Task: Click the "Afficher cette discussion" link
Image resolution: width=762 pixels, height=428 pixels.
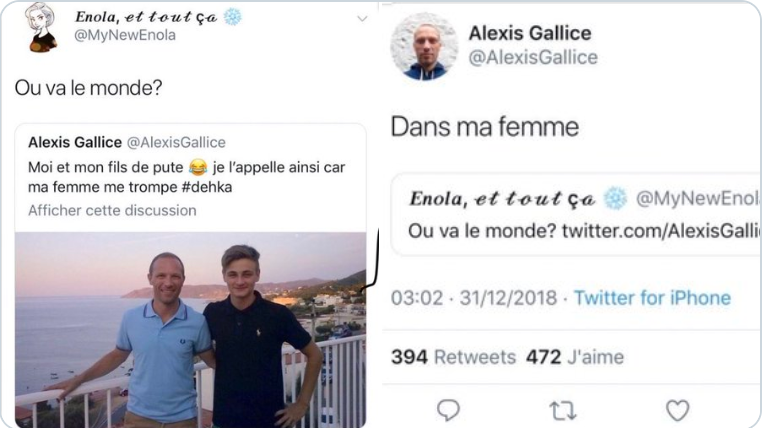Action: [x=112, y=210]
